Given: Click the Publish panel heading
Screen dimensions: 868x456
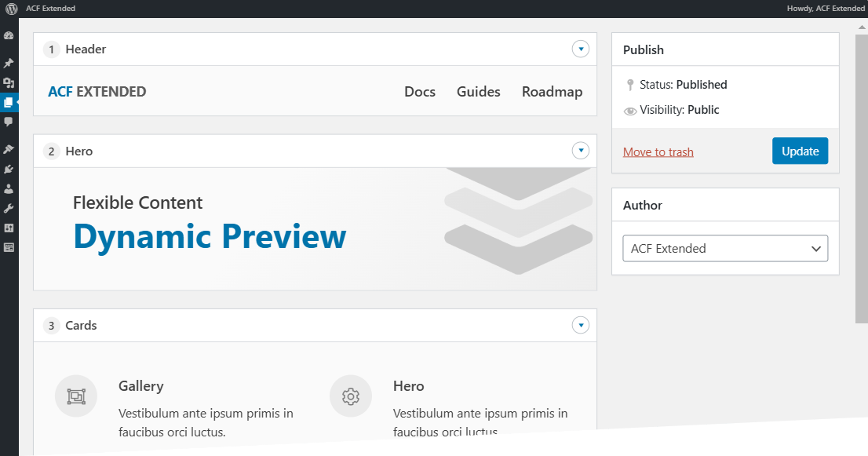Looking at the screenshot, I should coord(644,49).
